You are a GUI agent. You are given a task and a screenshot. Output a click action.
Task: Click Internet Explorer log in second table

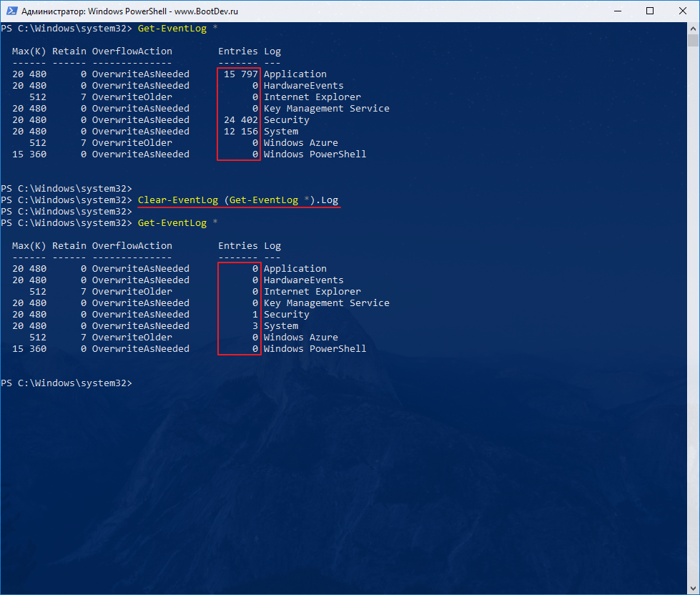point(312,292)
